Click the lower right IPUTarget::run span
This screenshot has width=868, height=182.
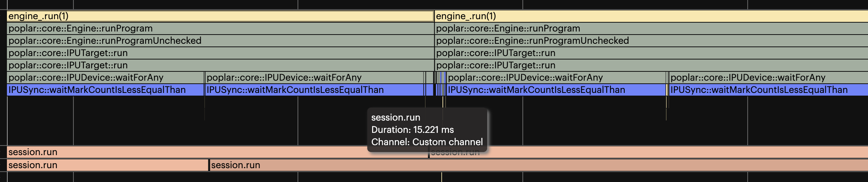point(651,65)
